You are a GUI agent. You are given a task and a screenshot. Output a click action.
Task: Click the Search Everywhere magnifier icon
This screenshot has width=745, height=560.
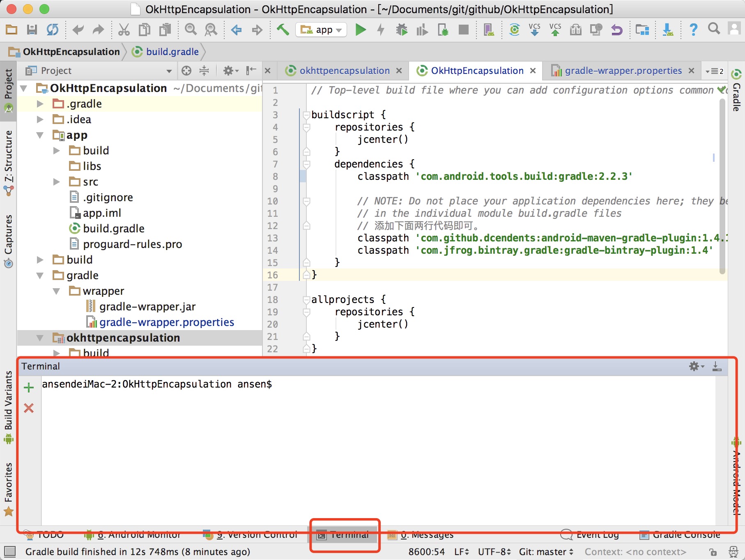tap(714, 29)
